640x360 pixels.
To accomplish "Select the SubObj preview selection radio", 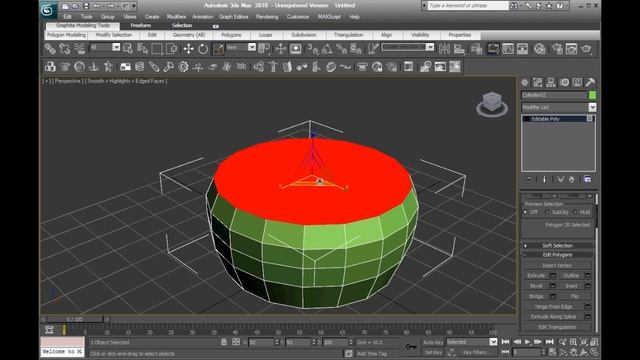I will (x=547, y=212).
